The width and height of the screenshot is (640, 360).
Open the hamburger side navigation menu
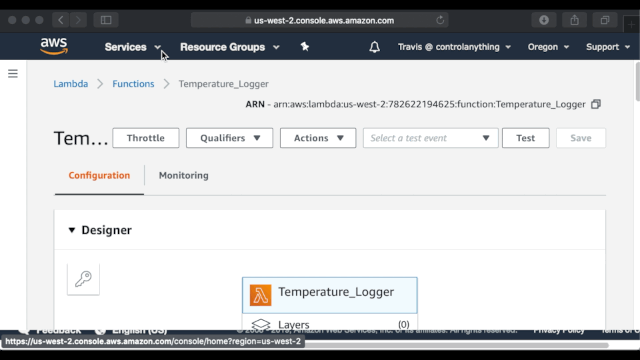pos(13,73)
